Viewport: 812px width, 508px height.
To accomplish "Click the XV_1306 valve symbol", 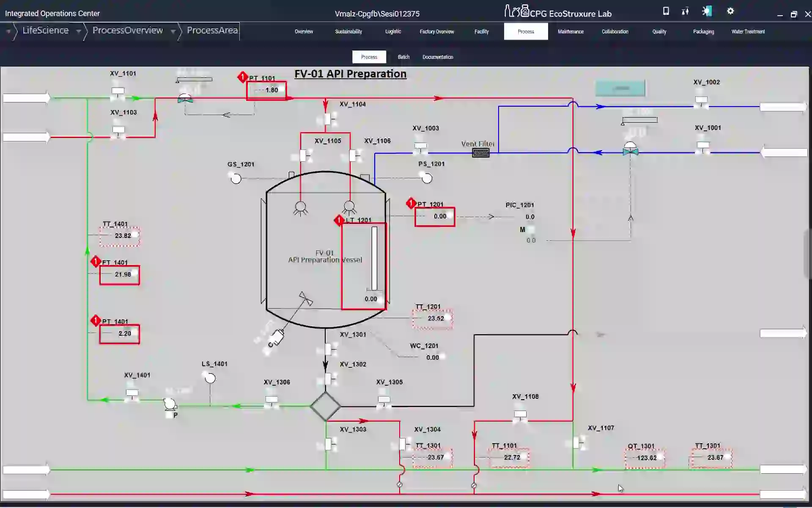I will tap(272, 403).
